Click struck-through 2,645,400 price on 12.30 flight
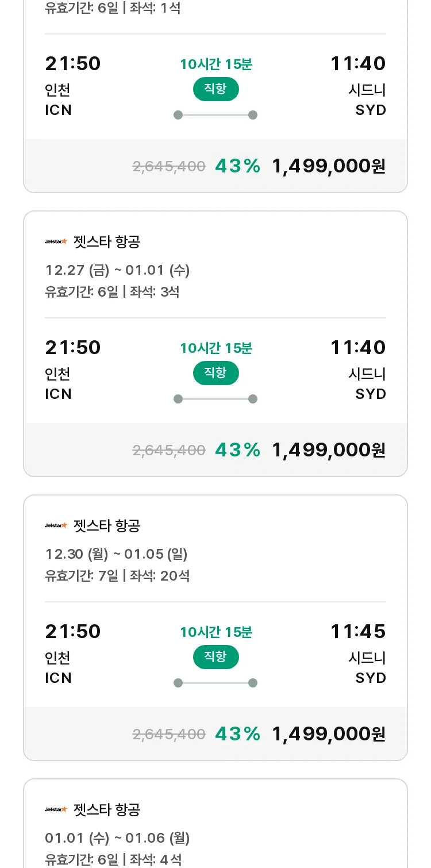The height and width of the screenshot is (868, 431). tap(169, 734)
